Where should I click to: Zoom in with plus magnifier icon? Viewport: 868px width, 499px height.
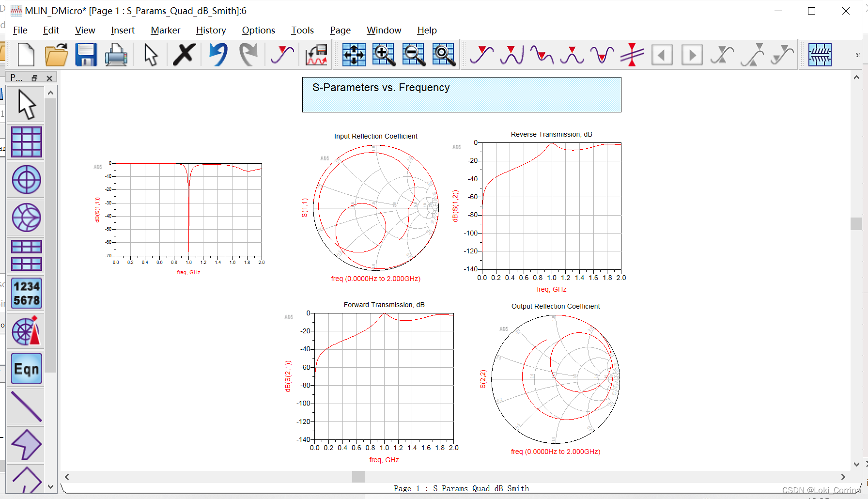384,55
